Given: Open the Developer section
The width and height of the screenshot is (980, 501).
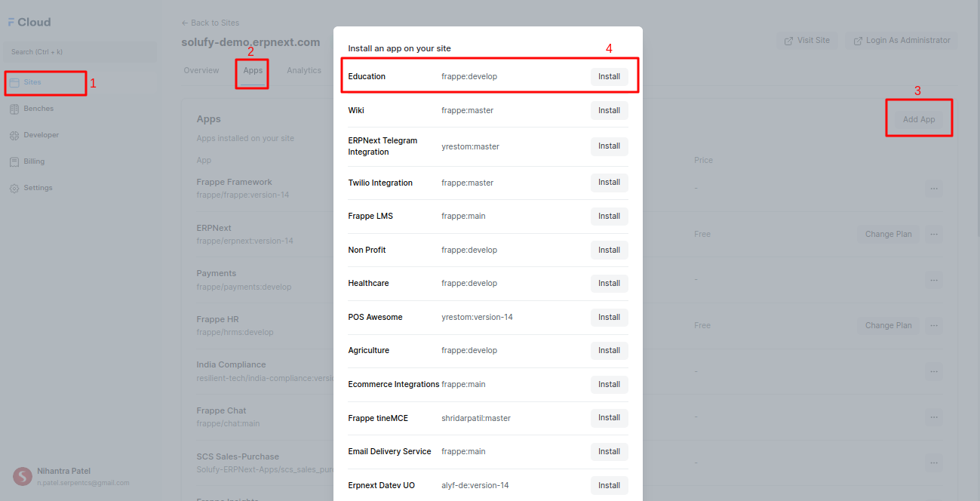Looking at the screenshot, I should [79, 135].
